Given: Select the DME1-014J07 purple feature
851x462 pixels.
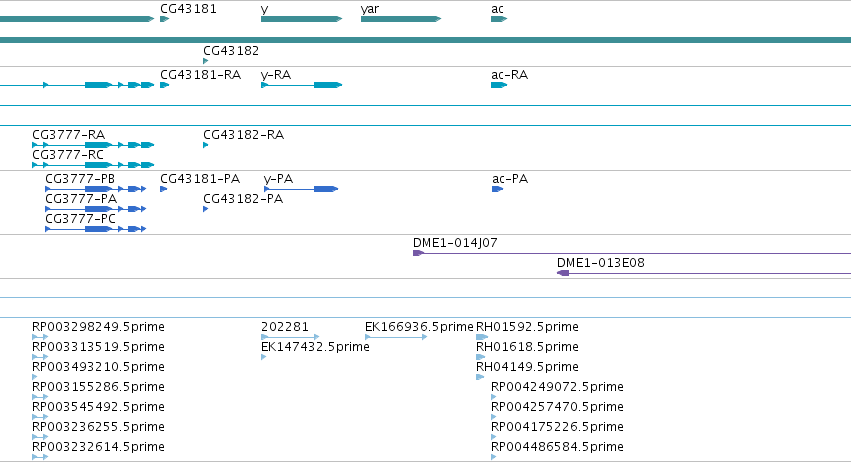Looking at the screenshot, I should [632, 253].
